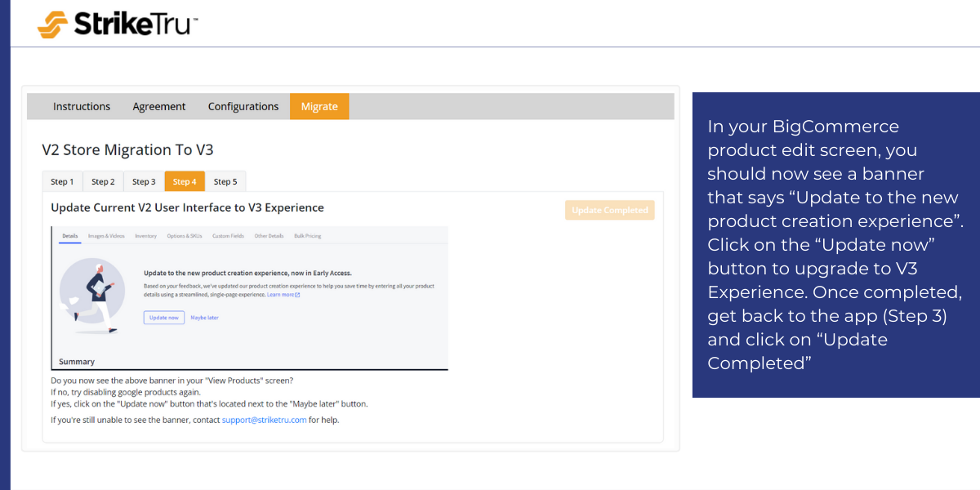The width and height of the screenshot is (980, 490).
Task: Open the Images & Videos tab
Action: click(106, 236)
